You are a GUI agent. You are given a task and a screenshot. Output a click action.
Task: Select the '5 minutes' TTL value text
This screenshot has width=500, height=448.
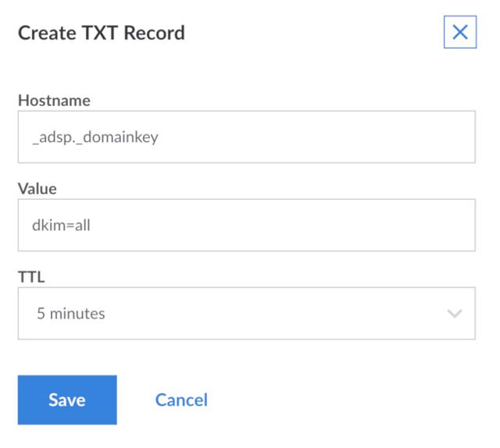(x=71, y=314)
